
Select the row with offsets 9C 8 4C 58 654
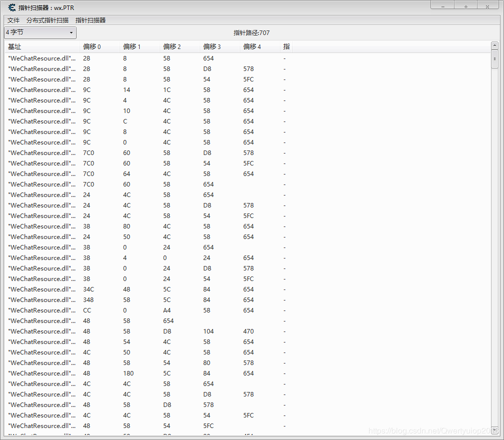[248, 132]
